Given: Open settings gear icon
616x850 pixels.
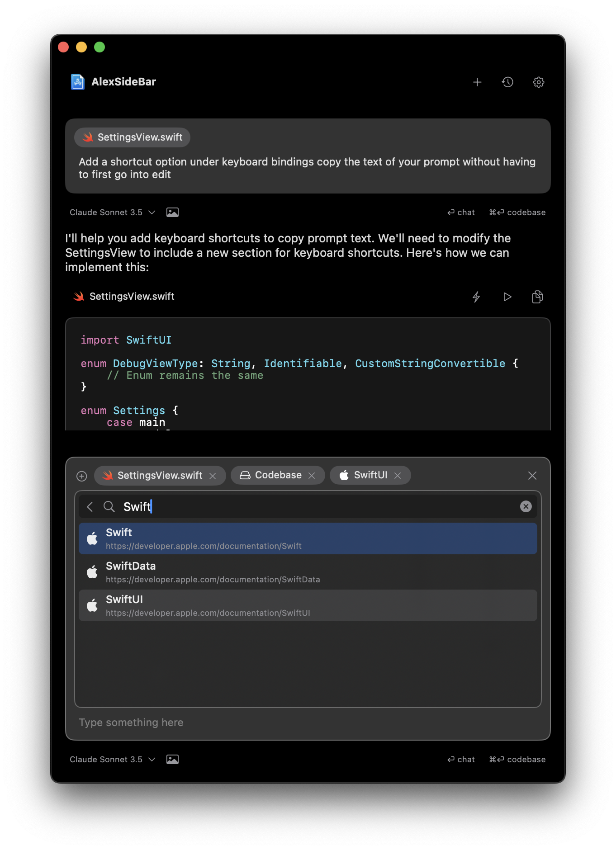Looking at the screenshot, I should click(x=538, y=82).
